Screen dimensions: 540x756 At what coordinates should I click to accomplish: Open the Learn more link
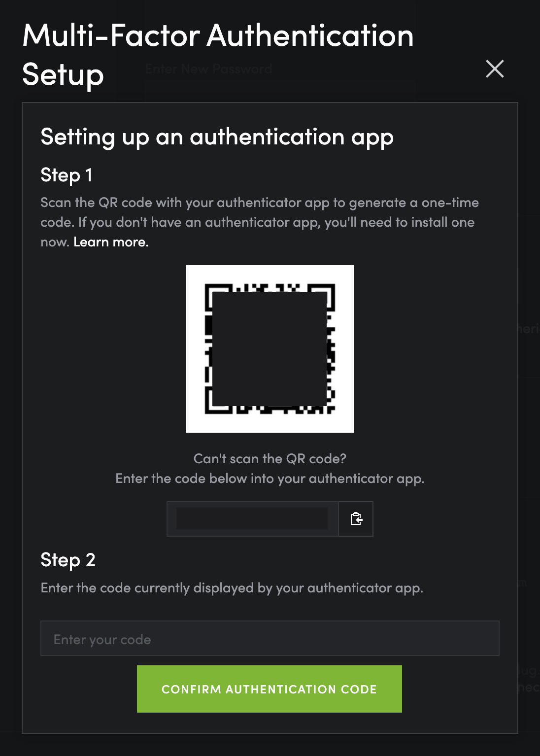tap(111, 242)
